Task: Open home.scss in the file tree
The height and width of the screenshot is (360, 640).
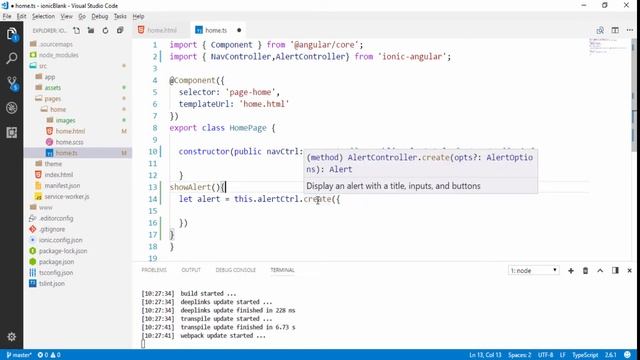Action: click(x=78, y=142)
